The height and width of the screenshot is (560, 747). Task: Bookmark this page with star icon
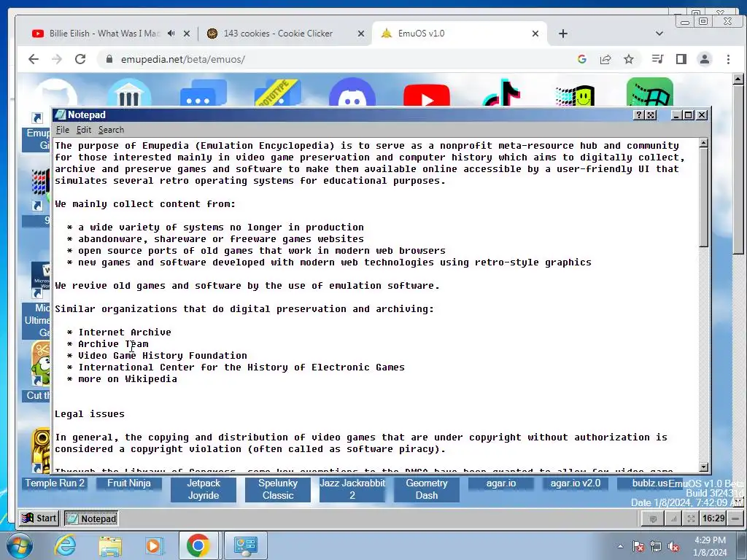[x=629, y=59]
